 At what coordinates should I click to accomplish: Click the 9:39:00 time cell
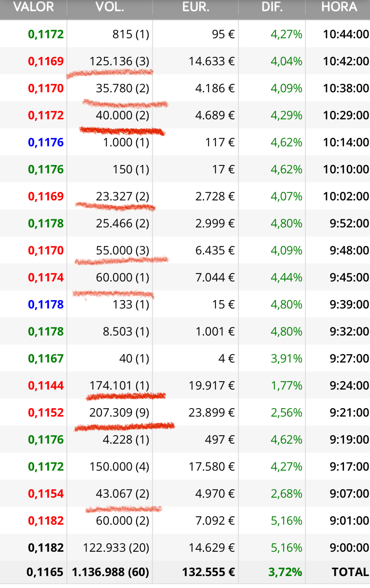[349, 305]
